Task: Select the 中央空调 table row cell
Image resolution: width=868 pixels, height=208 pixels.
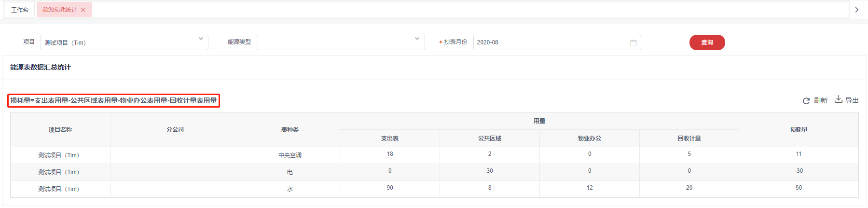Action: click(290, 155)
